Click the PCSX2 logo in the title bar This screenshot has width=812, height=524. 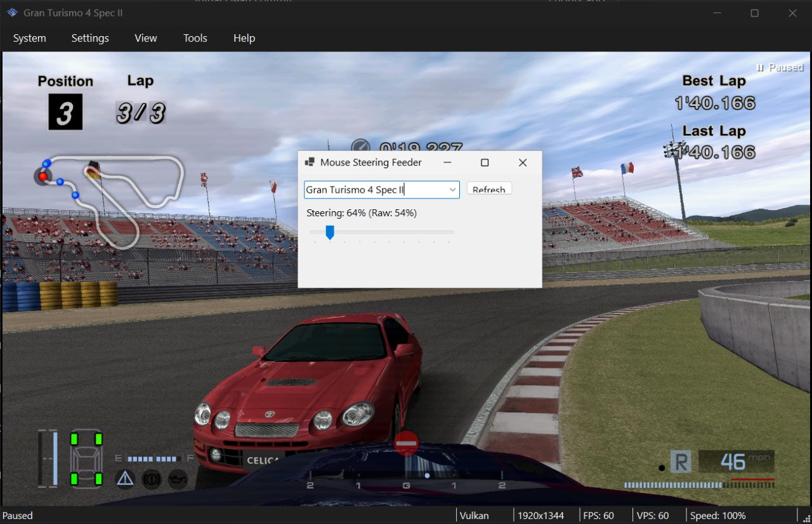tap(11, 12)
